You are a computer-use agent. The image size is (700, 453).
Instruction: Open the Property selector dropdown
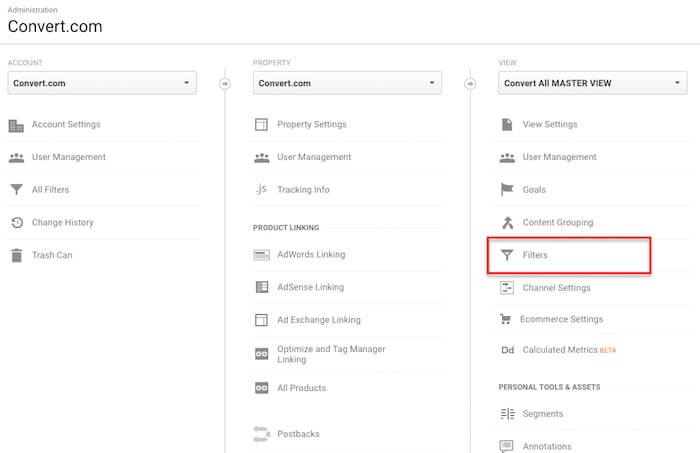[346, 83]
